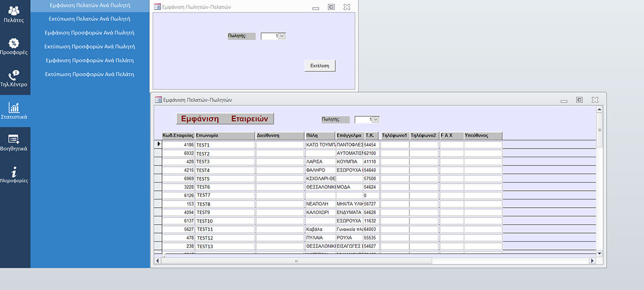Open Εκτύπωση Πελατών Ανά Πωλητή menu item

[x=89, y=19]
